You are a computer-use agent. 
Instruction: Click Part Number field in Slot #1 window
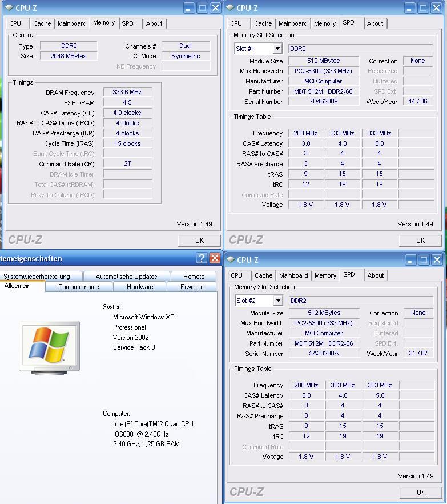[323, 91]
